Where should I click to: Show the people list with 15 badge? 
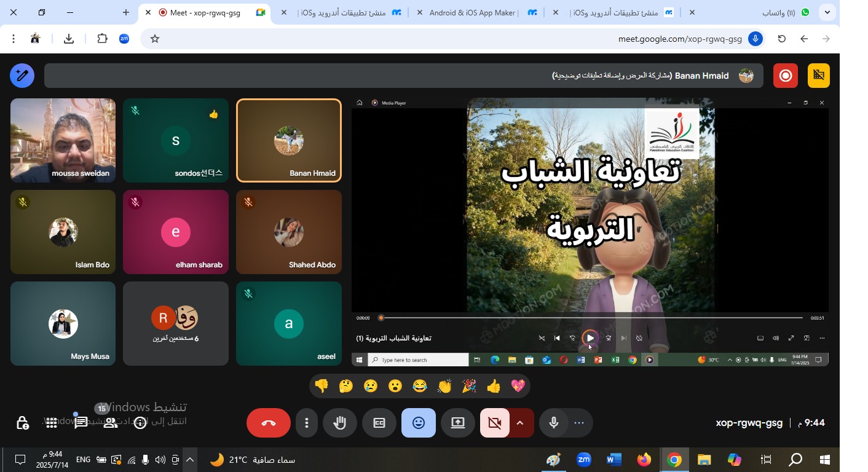[x=110, y=422]
